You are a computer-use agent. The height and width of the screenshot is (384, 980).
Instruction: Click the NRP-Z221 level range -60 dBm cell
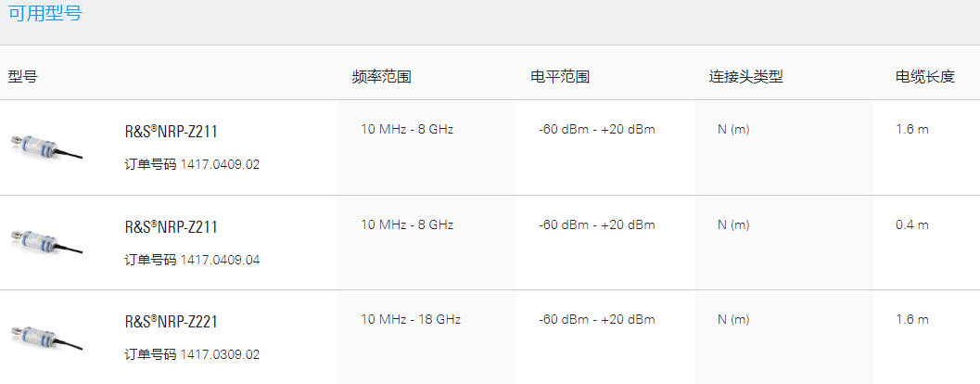pyautogui.click(x=597, y=320)
